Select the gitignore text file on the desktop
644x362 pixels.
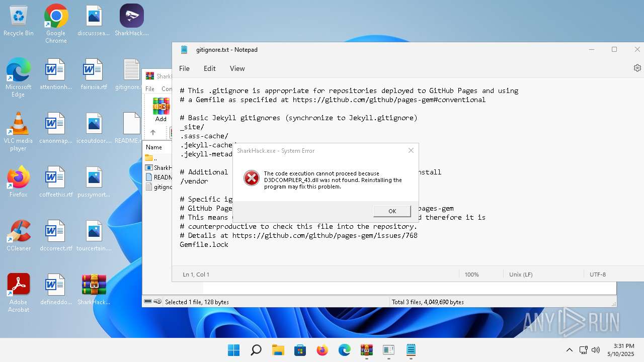point(131,74)
